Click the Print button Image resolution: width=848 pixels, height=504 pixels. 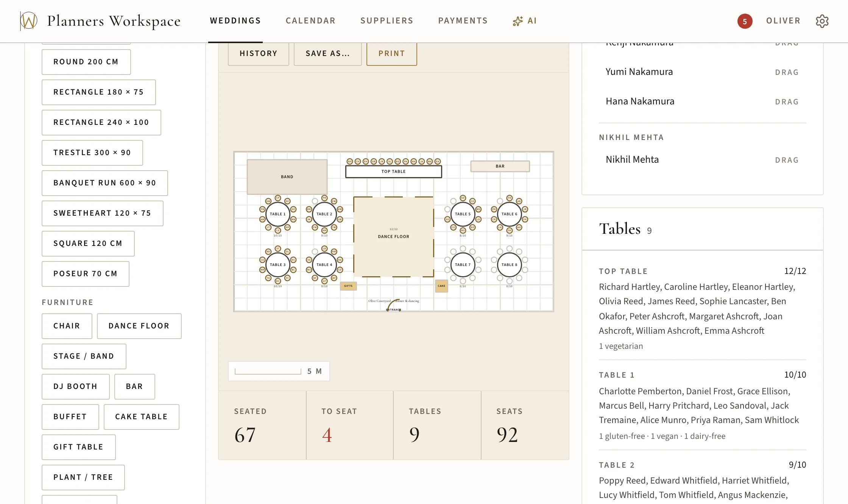tap(392, 54)
